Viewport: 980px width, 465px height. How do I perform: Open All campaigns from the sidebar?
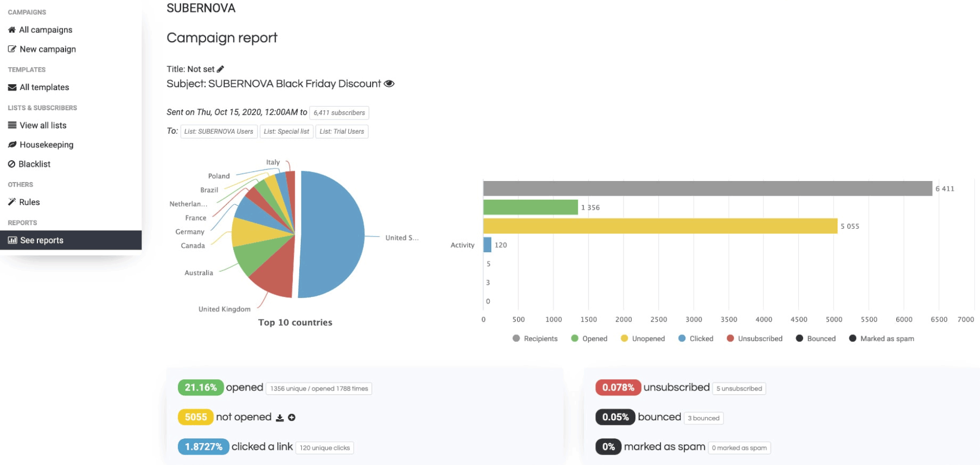[40, 30]
